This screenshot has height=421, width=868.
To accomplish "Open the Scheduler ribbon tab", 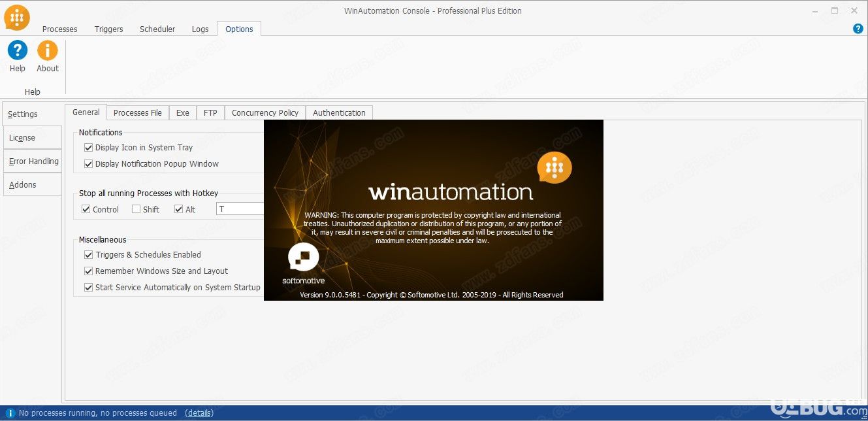I will (157, 29).
